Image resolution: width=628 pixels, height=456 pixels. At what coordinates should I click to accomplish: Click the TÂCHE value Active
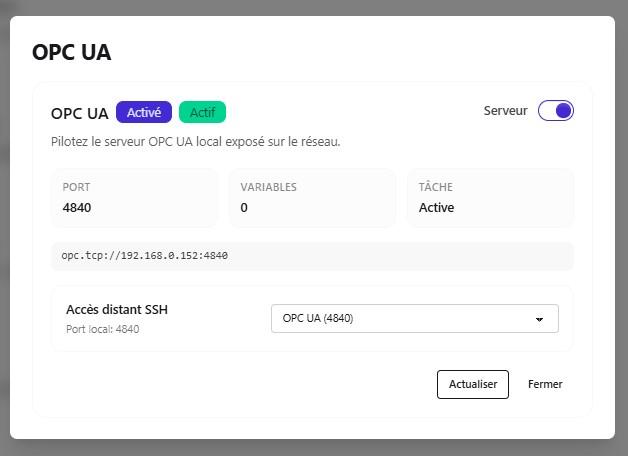pos(437,207)
